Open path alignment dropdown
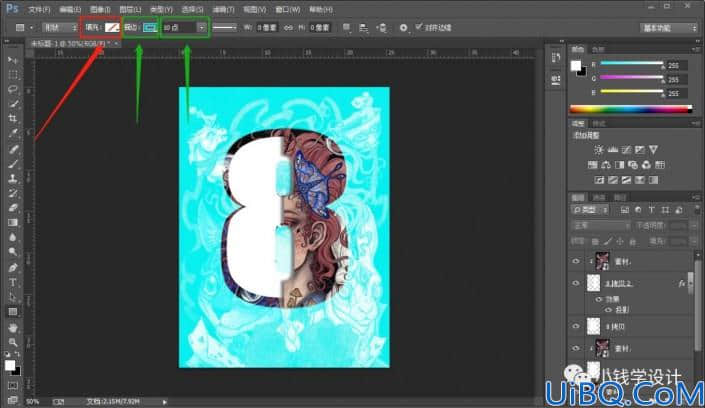The height and width of the screenshot is (408, 705). [364, 28]
